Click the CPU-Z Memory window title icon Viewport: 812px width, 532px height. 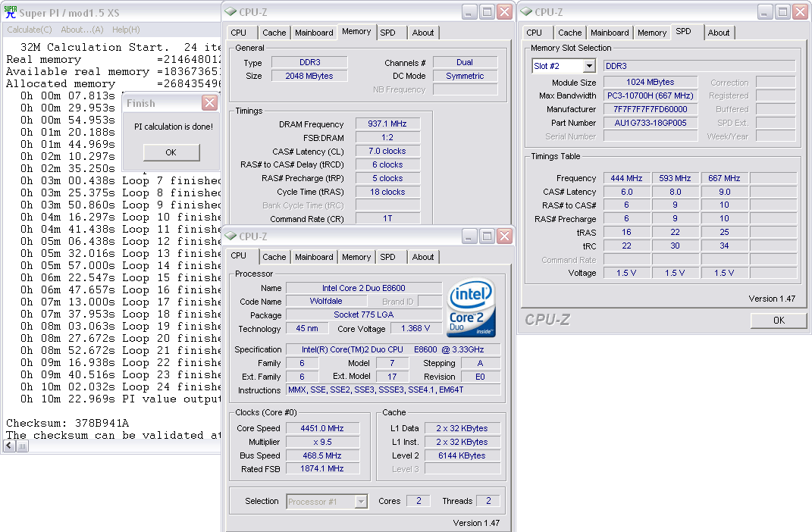tap(230, 12)
